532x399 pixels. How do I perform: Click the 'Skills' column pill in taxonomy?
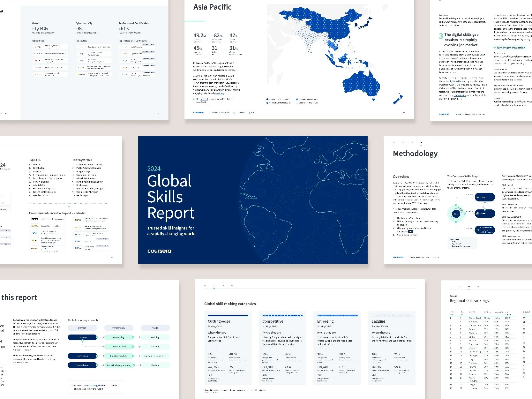[155, 328]
